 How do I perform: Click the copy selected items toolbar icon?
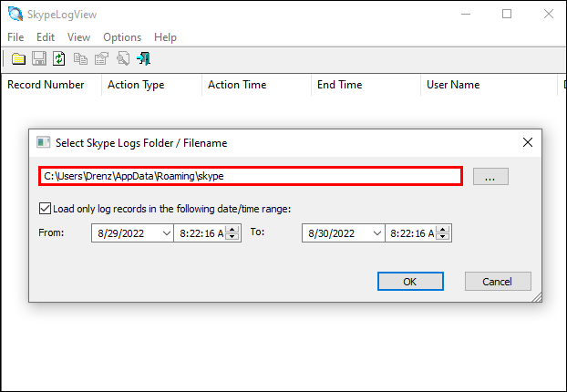click(80, 58)
